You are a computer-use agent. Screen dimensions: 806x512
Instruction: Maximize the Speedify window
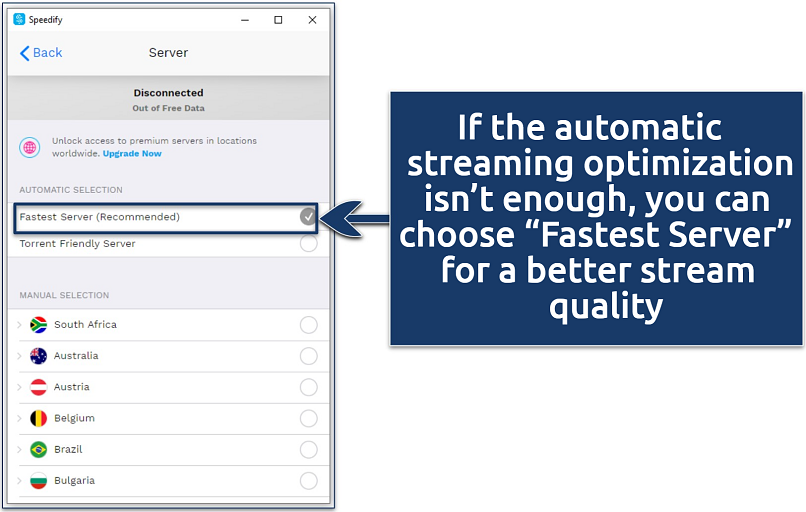point(278,19)
